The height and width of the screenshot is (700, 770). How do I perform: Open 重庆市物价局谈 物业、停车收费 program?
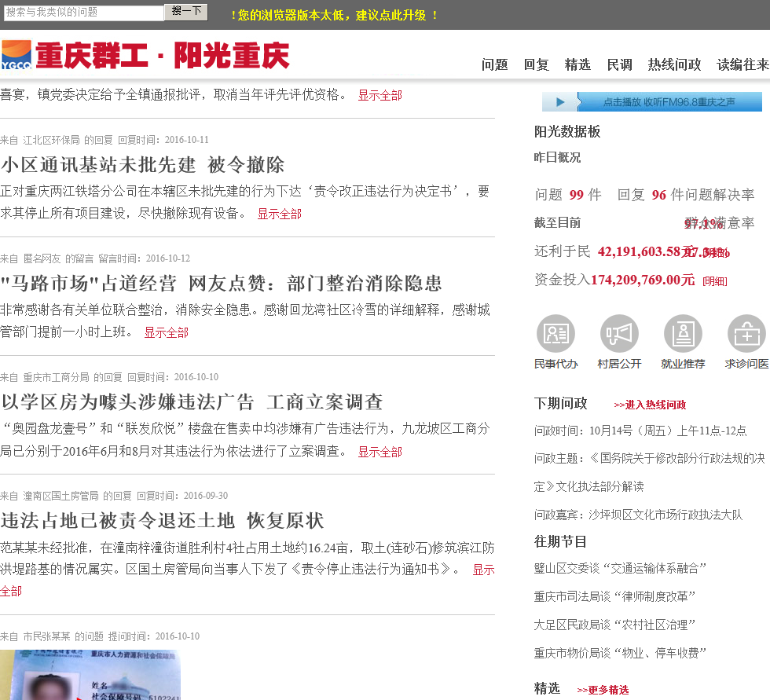click(620, 654)
